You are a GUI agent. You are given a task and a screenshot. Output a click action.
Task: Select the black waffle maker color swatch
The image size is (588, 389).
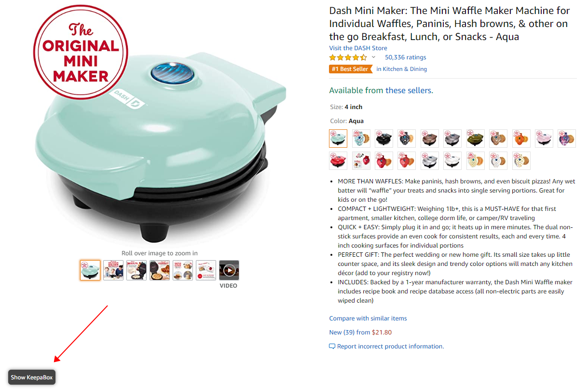point(384,139)
